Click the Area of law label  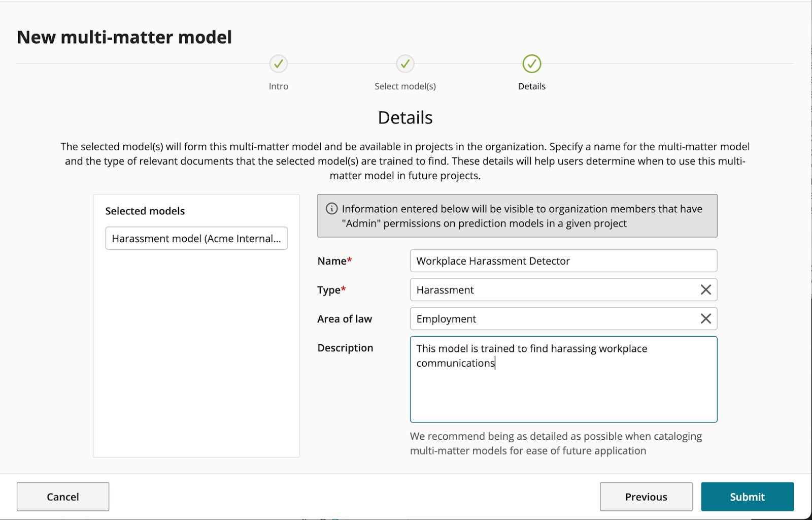pos(345,319)
